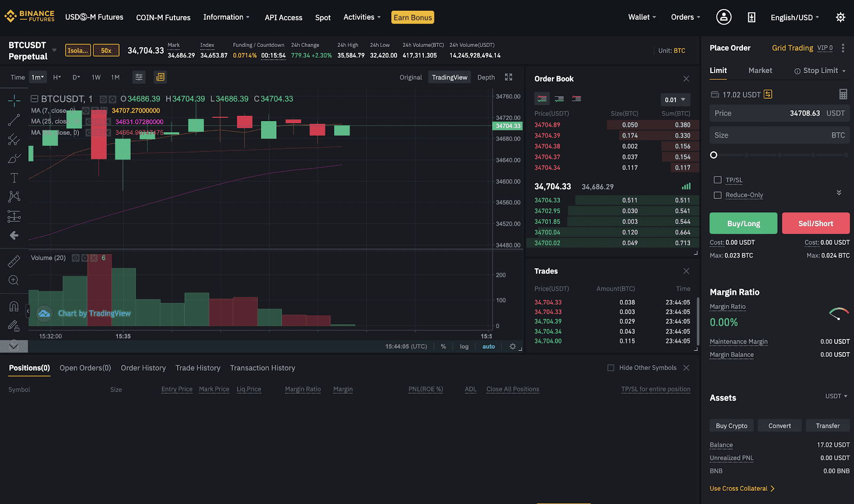Click the 50x leverage button
This screenshot has height=504, width=854.
106,51
